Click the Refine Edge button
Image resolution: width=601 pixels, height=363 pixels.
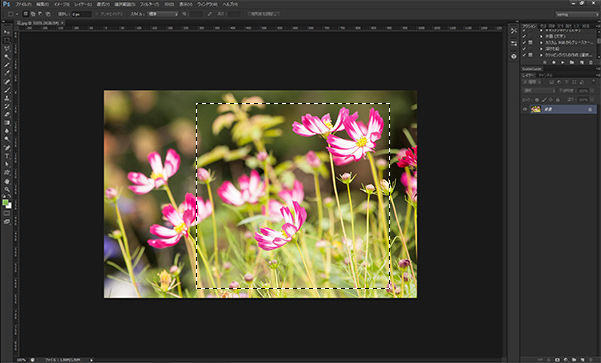(x=264, y=14)
